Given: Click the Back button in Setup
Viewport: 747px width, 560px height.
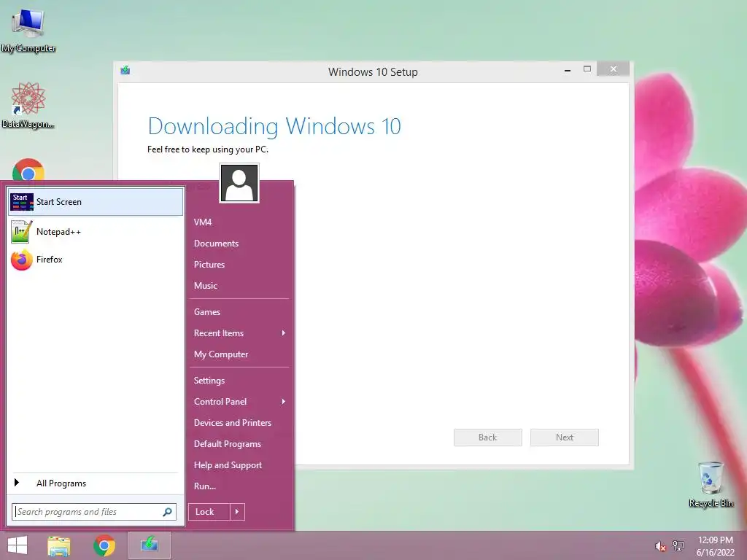Looking at the screenshot, I should [x=488, y=437].
